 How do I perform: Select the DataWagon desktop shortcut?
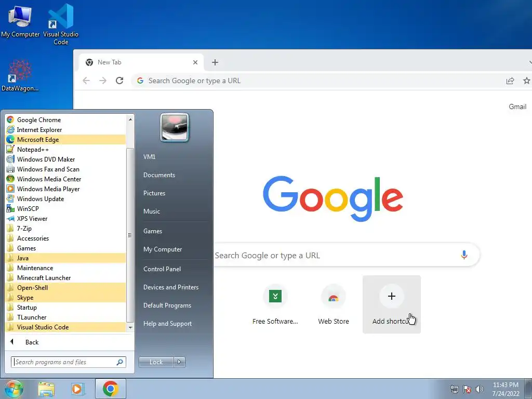(20, 76)
